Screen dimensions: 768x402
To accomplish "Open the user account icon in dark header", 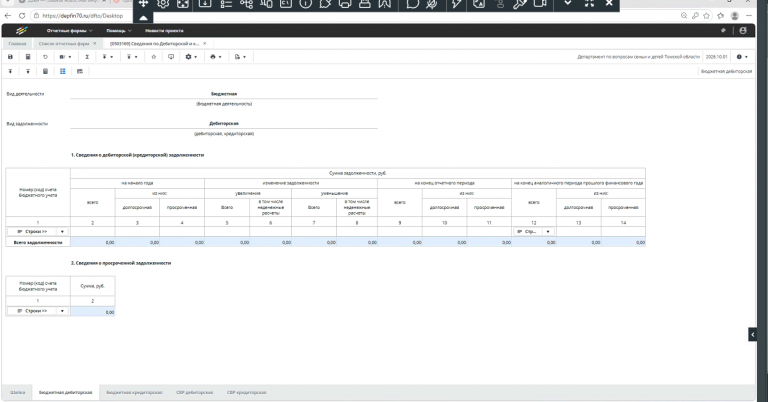I will pyautogui.click(x=743, y=30).
